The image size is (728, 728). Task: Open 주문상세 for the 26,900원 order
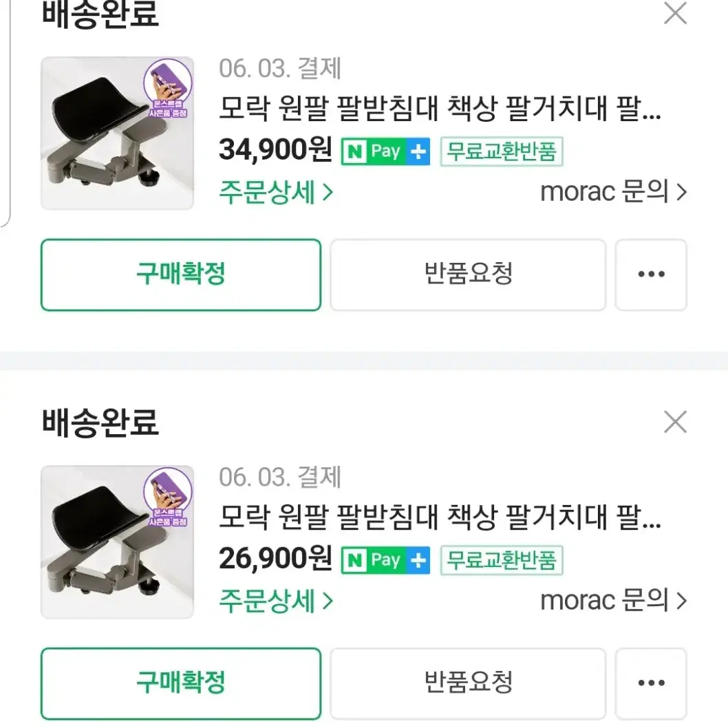click(276, 600)
